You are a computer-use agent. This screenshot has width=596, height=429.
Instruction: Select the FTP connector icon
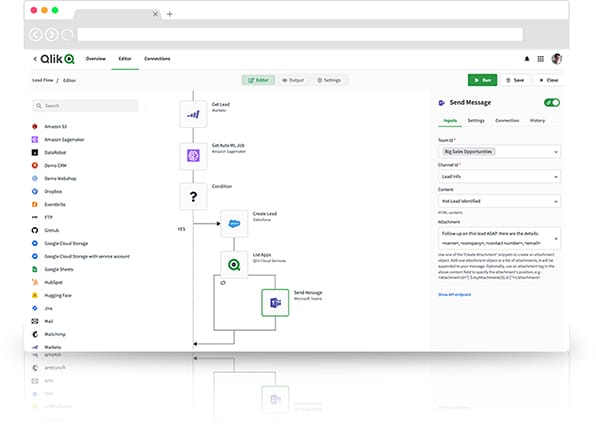tap(35, 217)
